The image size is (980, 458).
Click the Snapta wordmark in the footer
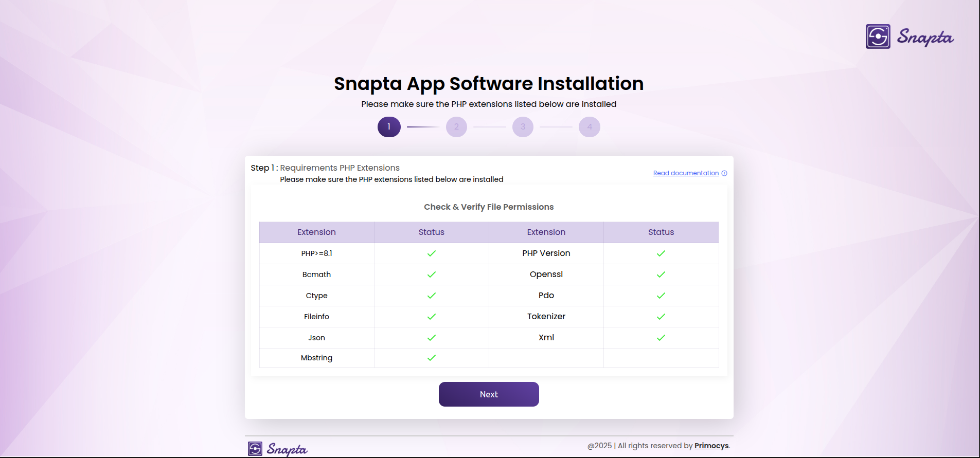coord(287,449)
